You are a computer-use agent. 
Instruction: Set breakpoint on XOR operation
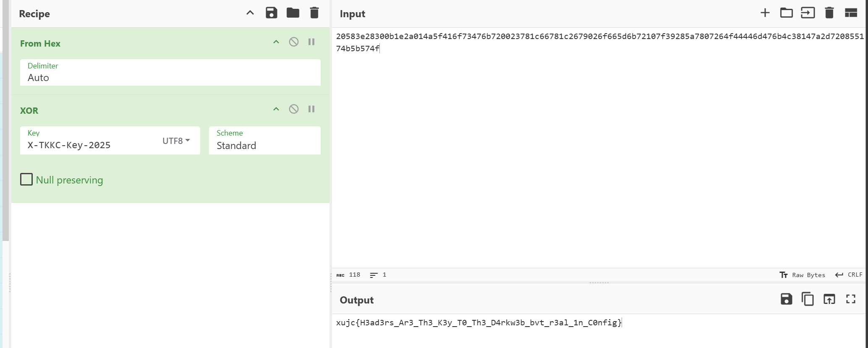311,109
